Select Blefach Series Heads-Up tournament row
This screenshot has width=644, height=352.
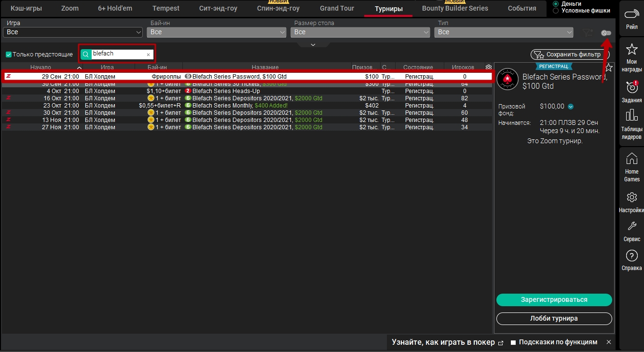click(247, 91)
